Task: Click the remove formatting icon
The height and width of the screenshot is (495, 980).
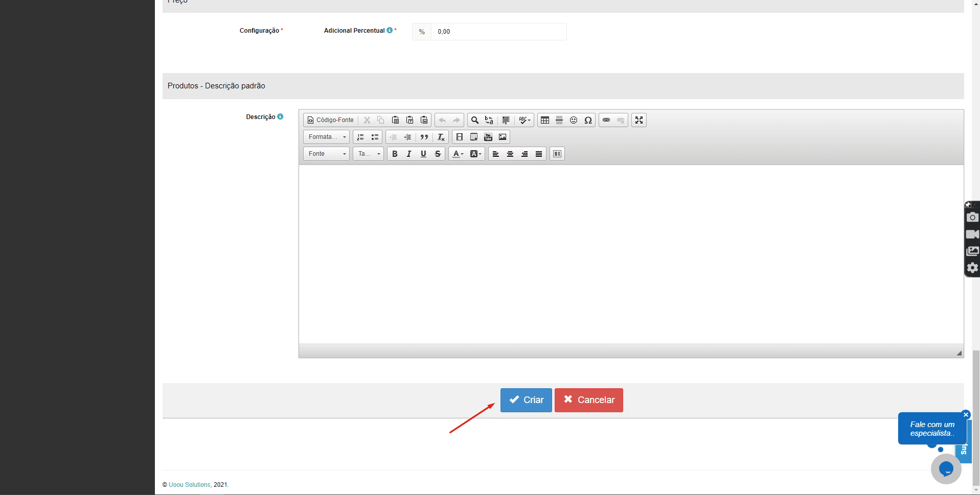Action: coord(441,137)
